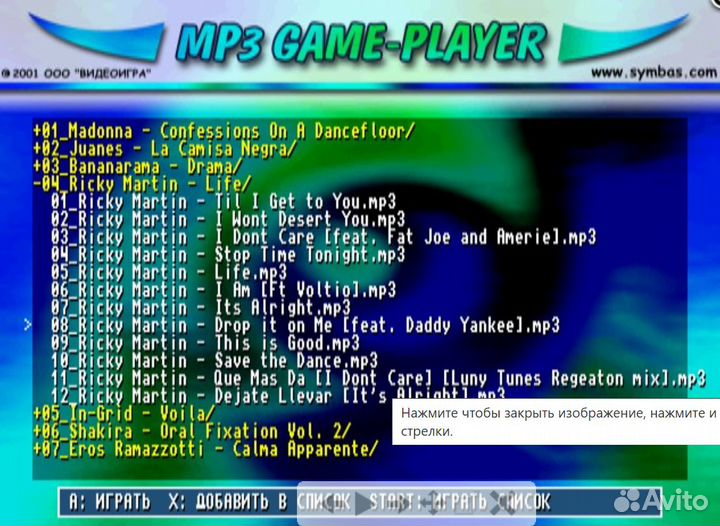The width and height of the screenshot is (720, 526).
Task: Expand the 06_Shakira Oral Fixation Vol. 2 folder
Action: pos(192,431)
